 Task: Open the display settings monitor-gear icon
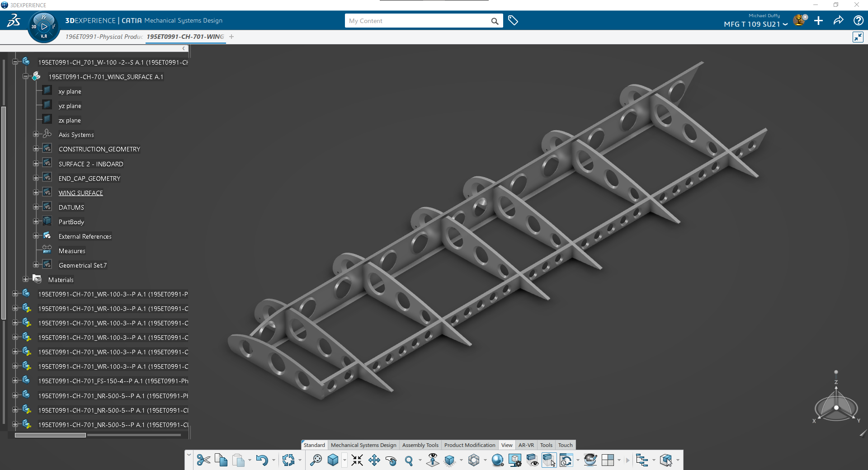tap(515, 460)
